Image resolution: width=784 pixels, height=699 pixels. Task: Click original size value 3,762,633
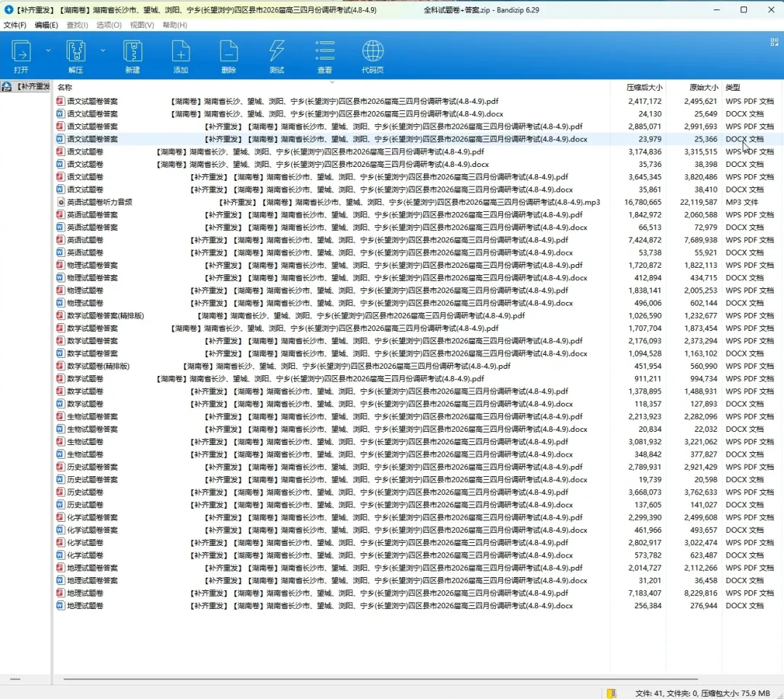[701, 492]
